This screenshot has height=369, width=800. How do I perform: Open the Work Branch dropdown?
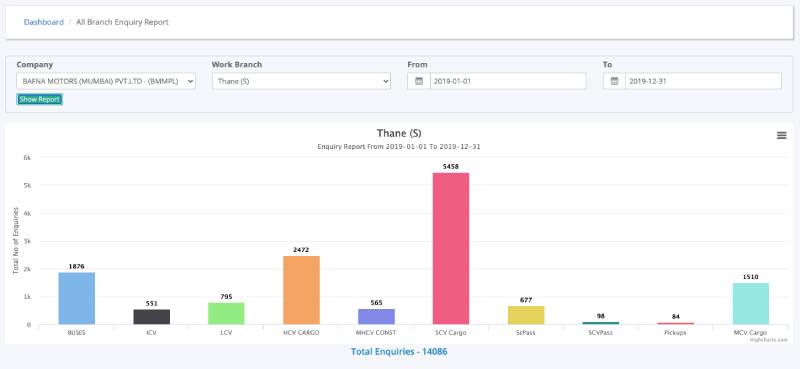[x=301, y=81]
